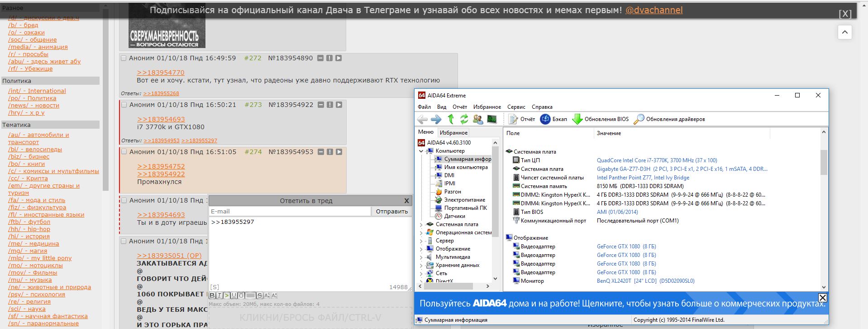
Task: Click Обновления BIOS toolbar button
Action: [x=600, y=119]
